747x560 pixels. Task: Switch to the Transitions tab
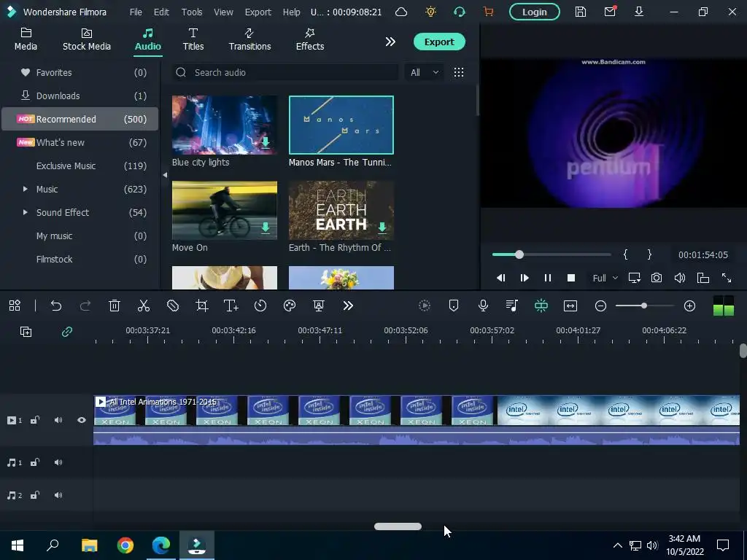point(249,39)
